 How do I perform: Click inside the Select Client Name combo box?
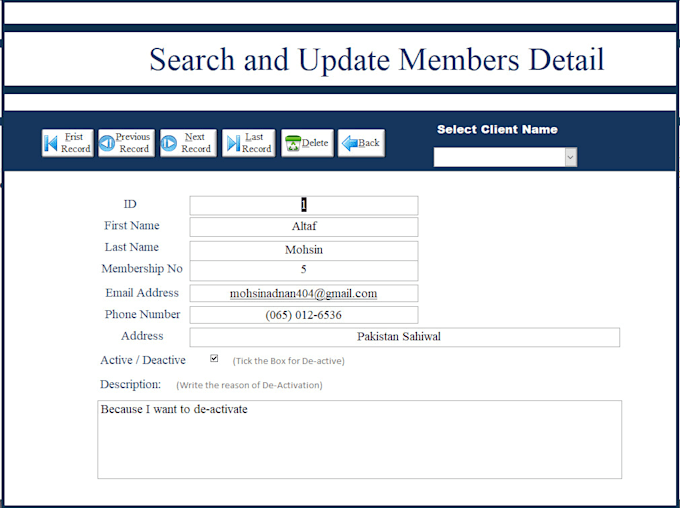pos(500,157)
